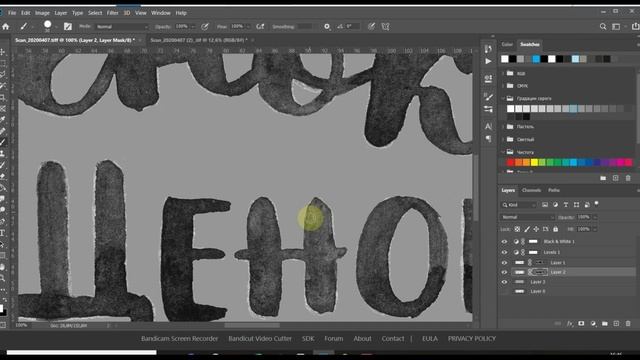Viewport: 640px width, 360px height.
Task: Select the Hand tool
Action: pos(3,267)
